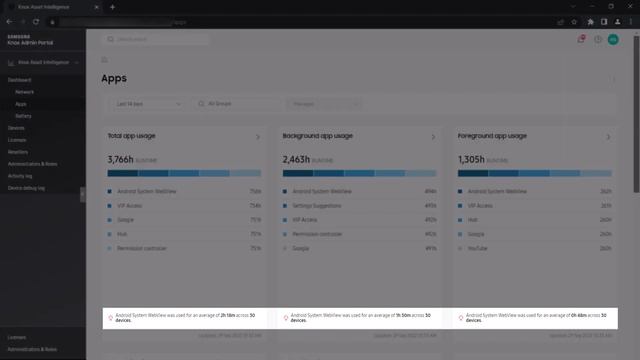Screen dimensions: 640x360
Task: Expand Total app usage card with chevron
Action: point(258,137)
